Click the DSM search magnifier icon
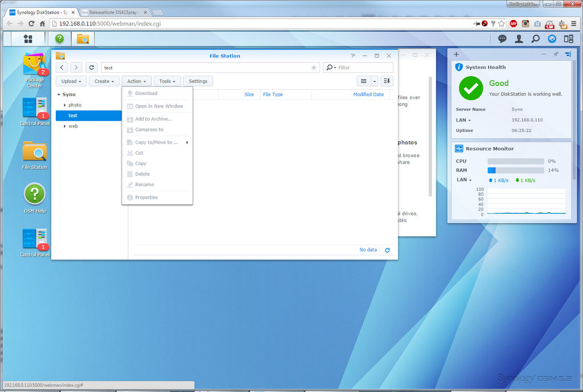The image size is (583, 392). pos(535,39)
